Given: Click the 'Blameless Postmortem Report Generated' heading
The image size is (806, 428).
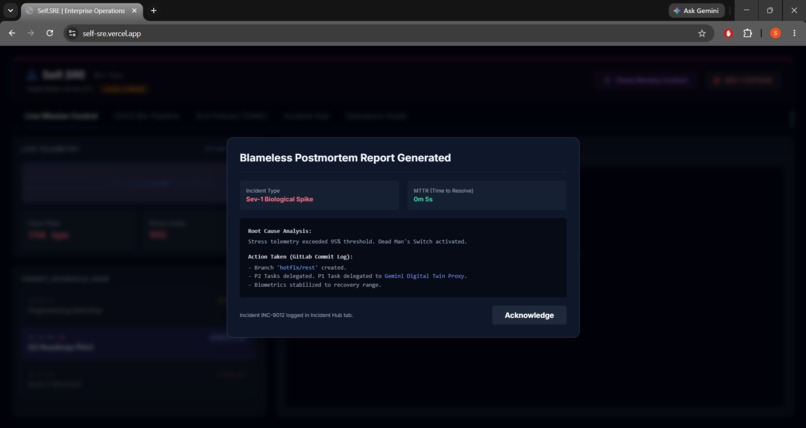Looking at the screenshot, I should point(345,158).
